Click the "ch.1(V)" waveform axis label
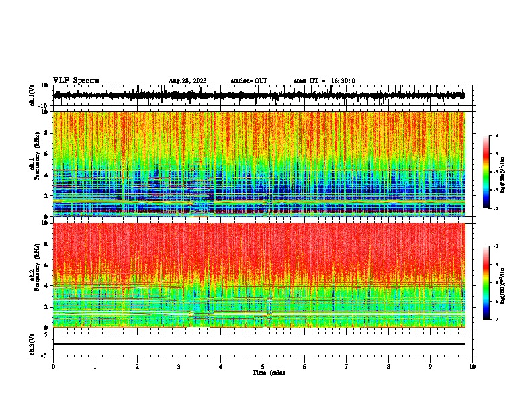 (x=32, y=95)
